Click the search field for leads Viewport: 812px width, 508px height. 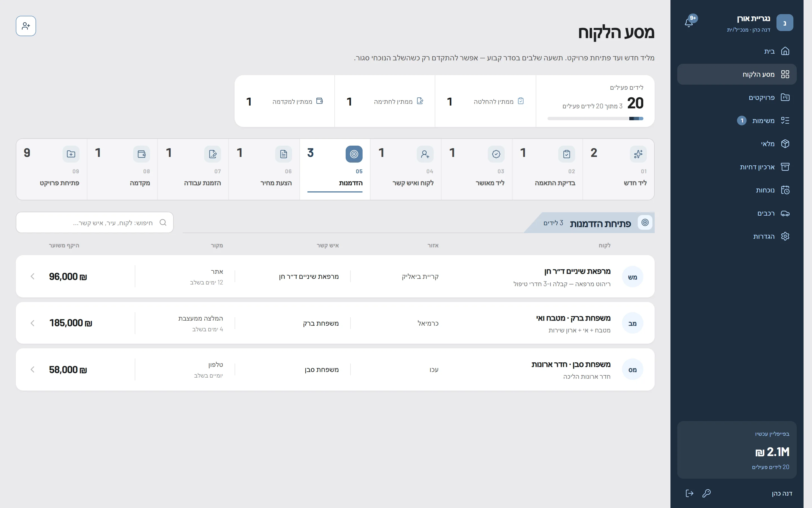click(x=95, y=222)
